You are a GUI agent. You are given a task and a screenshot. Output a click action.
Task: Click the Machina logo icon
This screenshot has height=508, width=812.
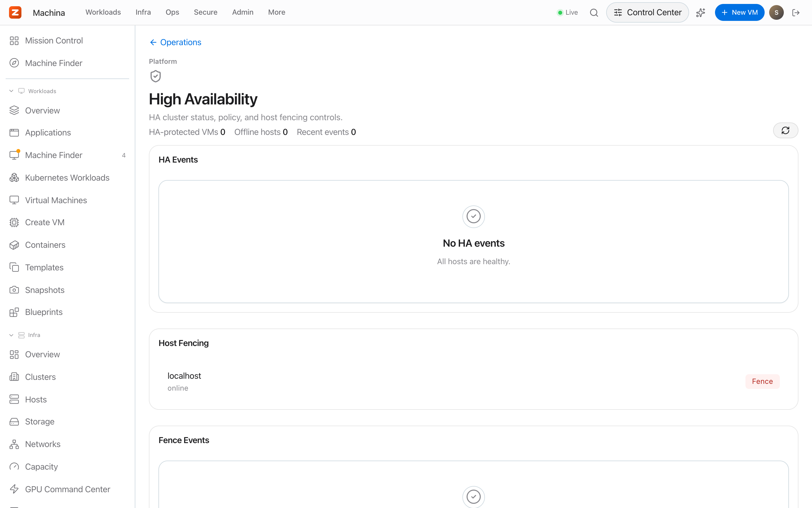pos(15,12)
